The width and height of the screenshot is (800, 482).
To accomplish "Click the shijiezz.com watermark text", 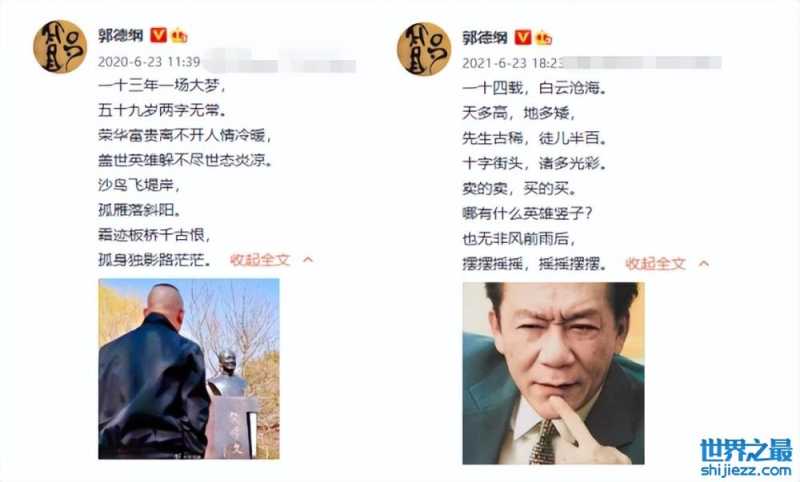I will (x=746, y=470).
